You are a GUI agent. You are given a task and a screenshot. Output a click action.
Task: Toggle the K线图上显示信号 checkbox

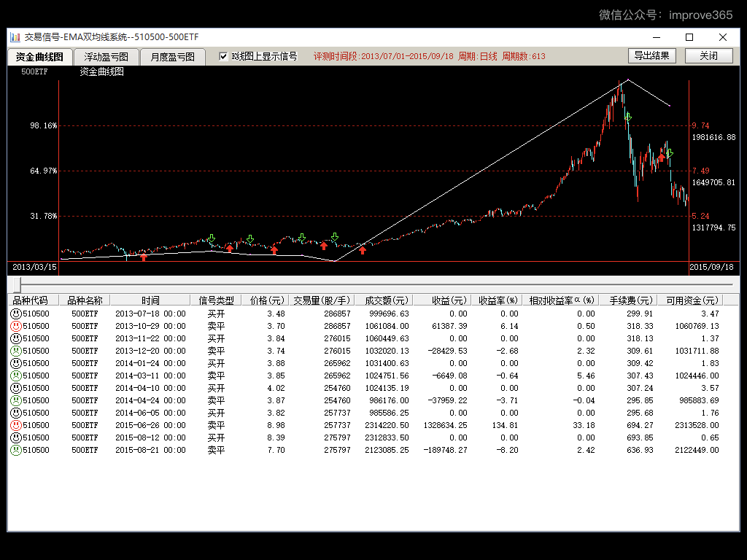224,56
